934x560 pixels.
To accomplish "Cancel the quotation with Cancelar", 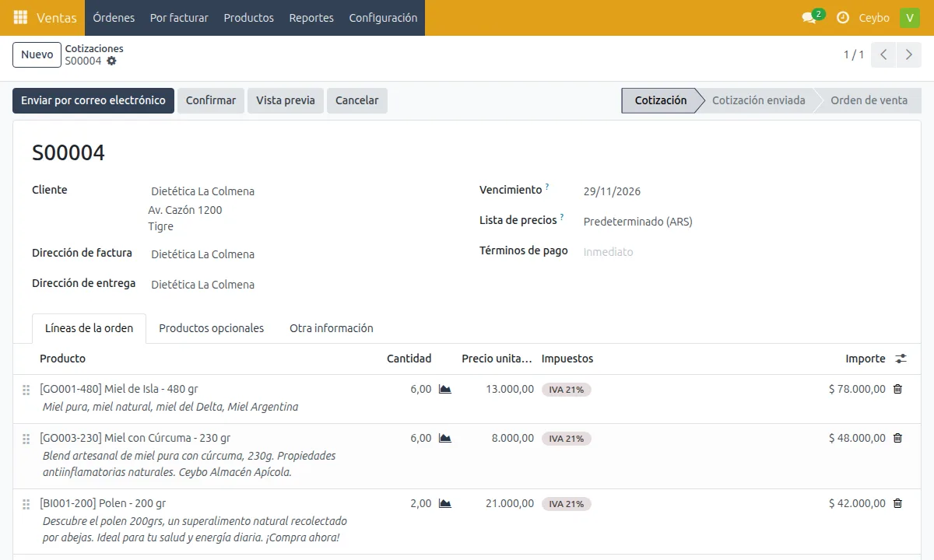I will [x=357, y=100].
